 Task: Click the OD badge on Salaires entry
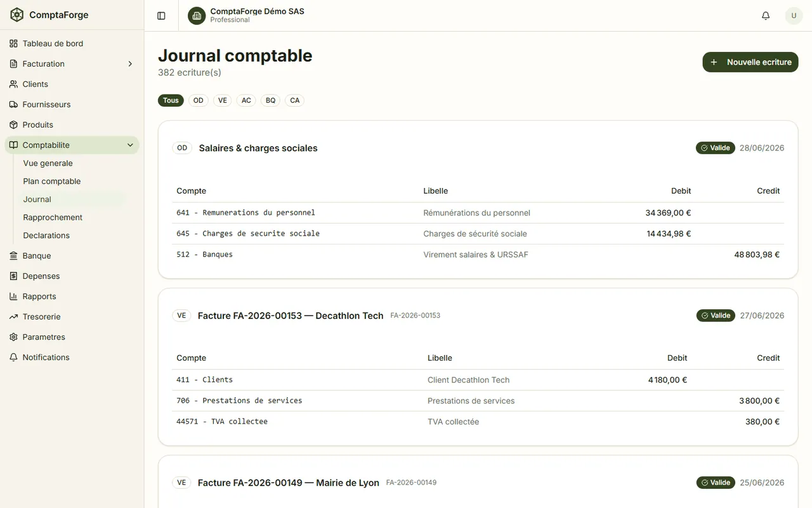(182, 148)
